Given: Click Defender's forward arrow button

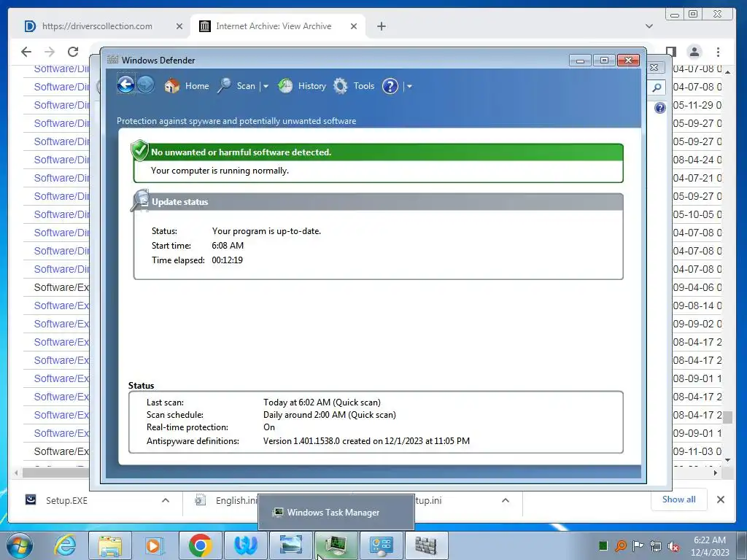Looking at the screenshot, I should [x=146, y=85].
